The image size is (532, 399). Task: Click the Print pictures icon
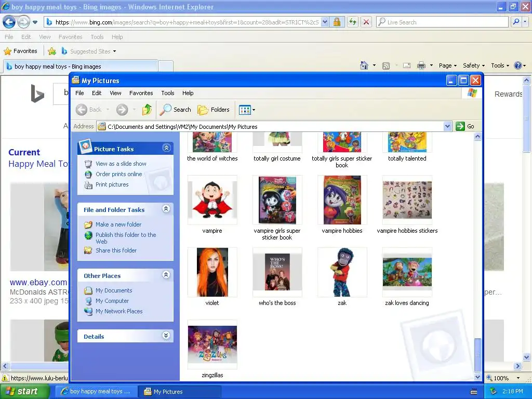click(88, 185)
